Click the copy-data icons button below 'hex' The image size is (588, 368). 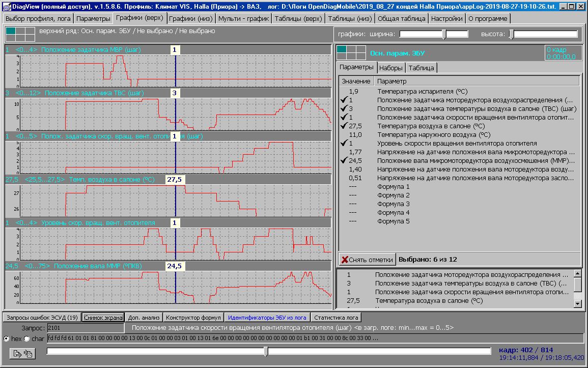coord(22,353)
